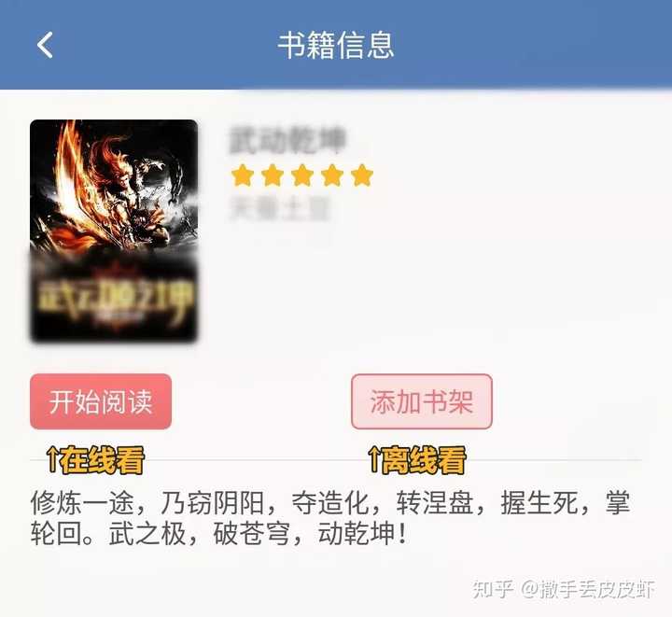Click the 开始阅读 button
The height and width of the screenshot is (617, 672).
click(101, 401)
